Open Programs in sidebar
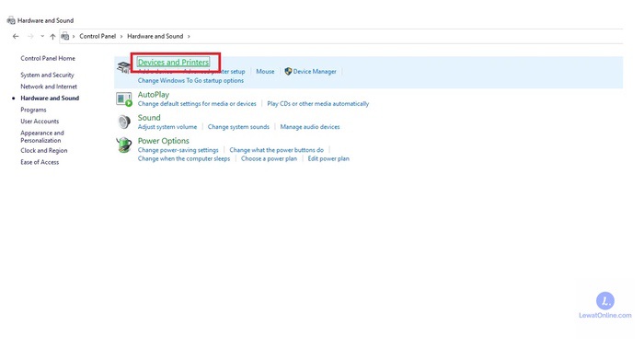The height and width of the screenshot is (348, 644). coord(33,110)
